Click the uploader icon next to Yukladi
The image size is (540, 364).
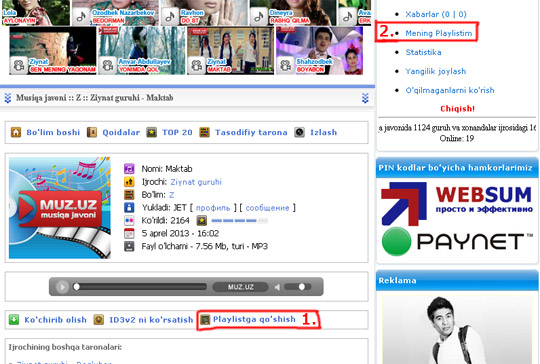click(x=129, y=207)
